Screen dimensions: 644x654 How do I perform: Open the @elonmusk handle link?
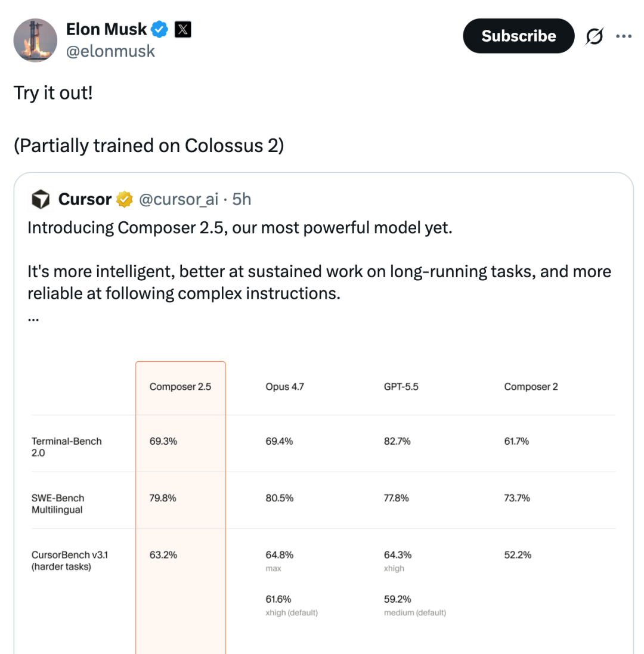coord(110,51)
